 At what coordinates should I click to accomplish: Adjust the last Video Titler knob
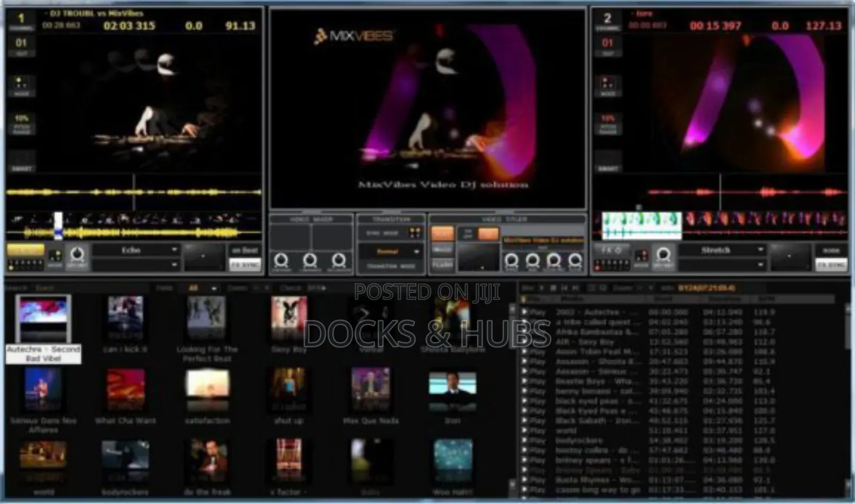point(575,261)
